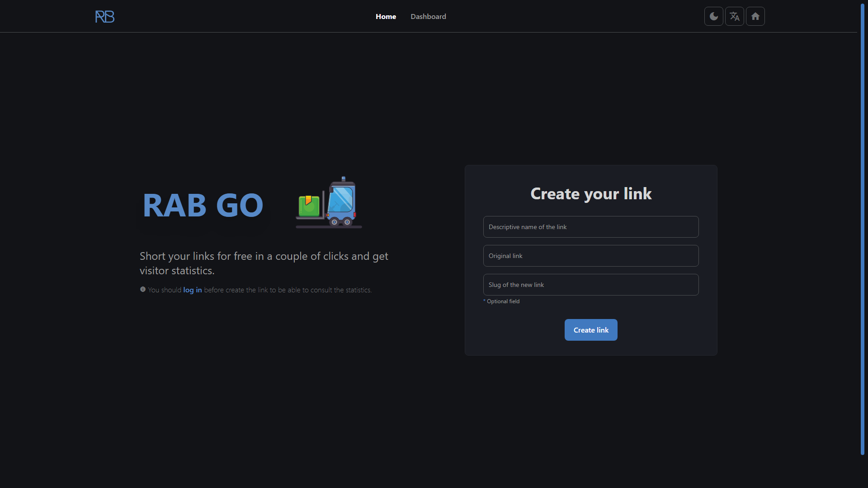Click the info circle icon near login hint
This screenshot has height=488, width=868.
(x=142, y=290)
